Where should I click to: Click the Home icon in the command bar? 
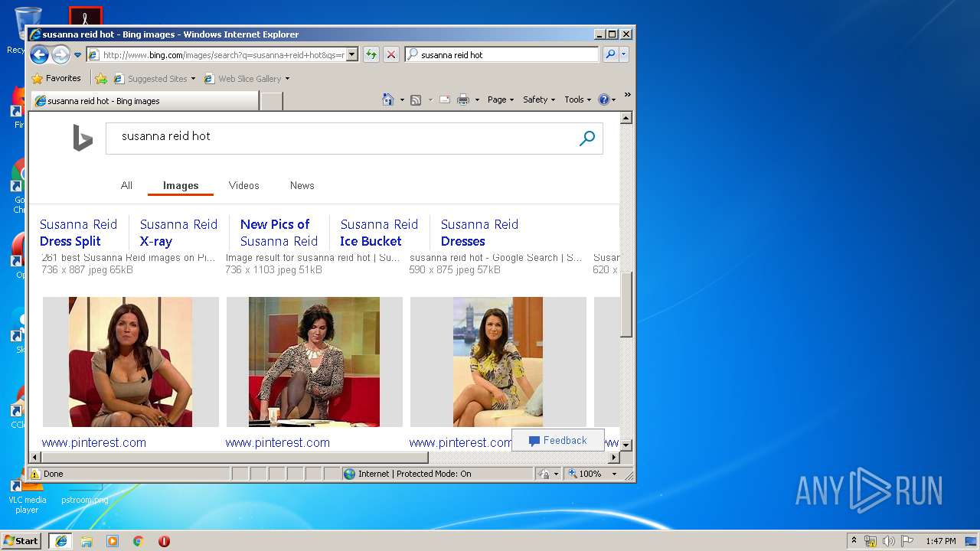click(388, 99)
